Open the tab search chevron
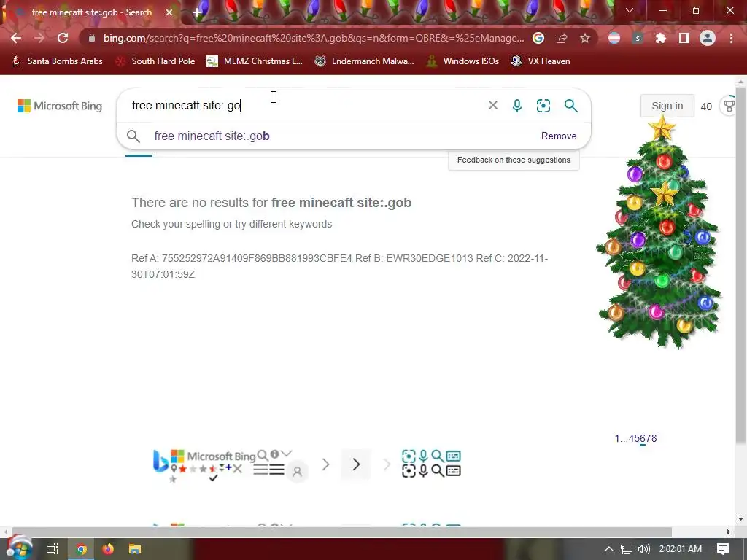This screenshot has width=747, height=560. (x=630, y=10)
